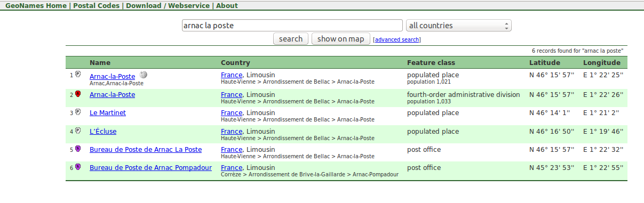This screenshot has width=644, height=203.
Task: Click alternate names 'Arnac,Arnac-la-Poste' text
Action: 116,83
